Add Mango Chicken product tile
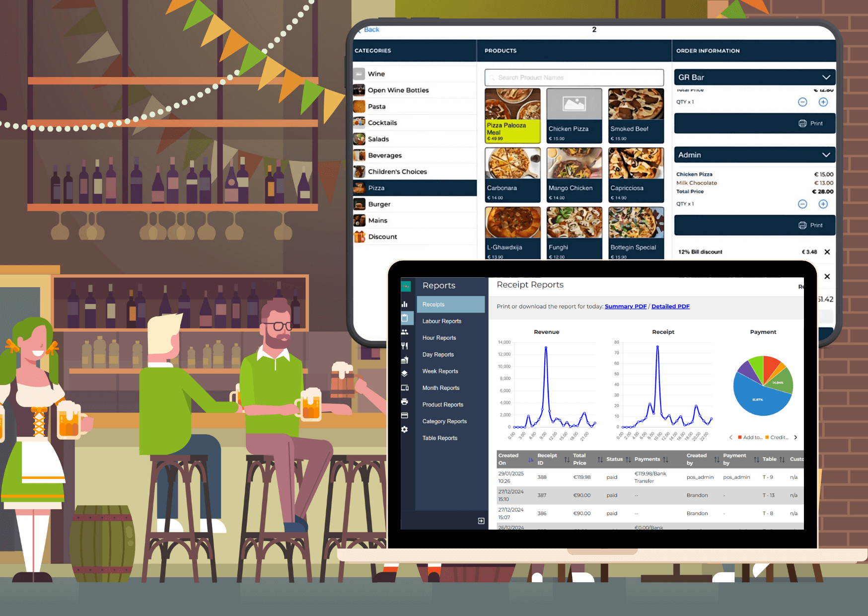 [x=574, y=175]
